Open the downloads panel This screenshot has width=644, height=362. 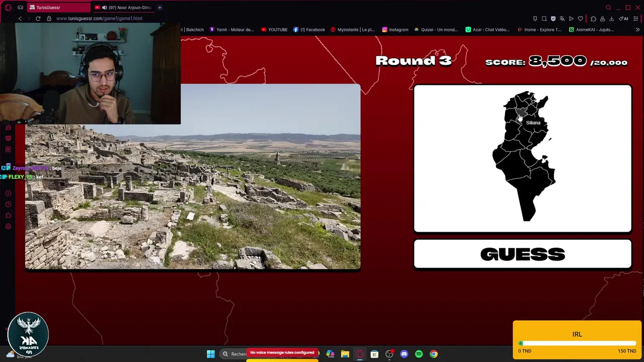click(611, 19)
